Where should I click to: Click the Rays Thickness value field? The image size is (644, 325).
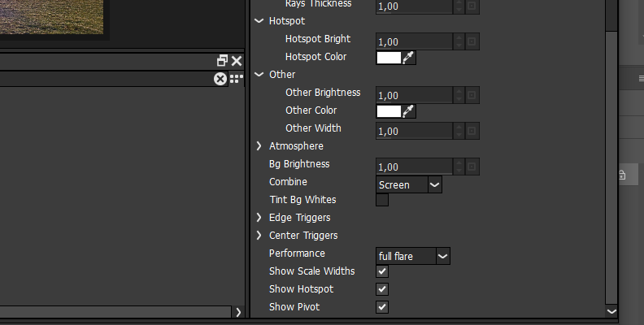tap(414, 6)
